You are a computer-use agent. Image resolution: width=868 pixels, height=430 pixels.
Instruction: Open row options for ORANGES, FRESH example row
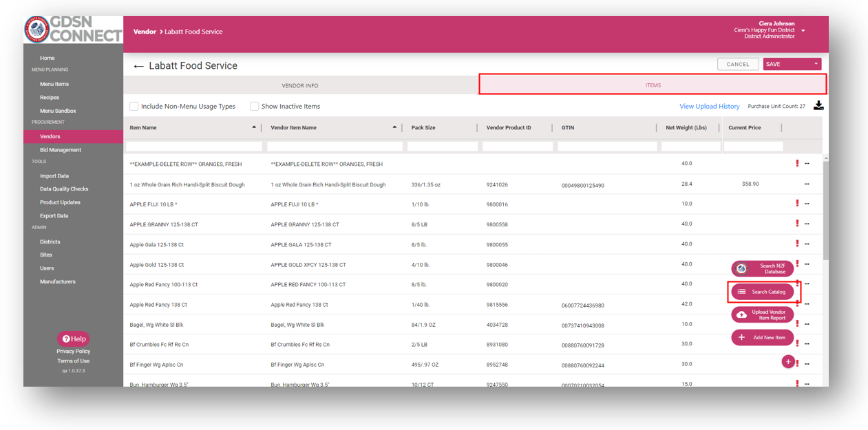click(807, 164)
